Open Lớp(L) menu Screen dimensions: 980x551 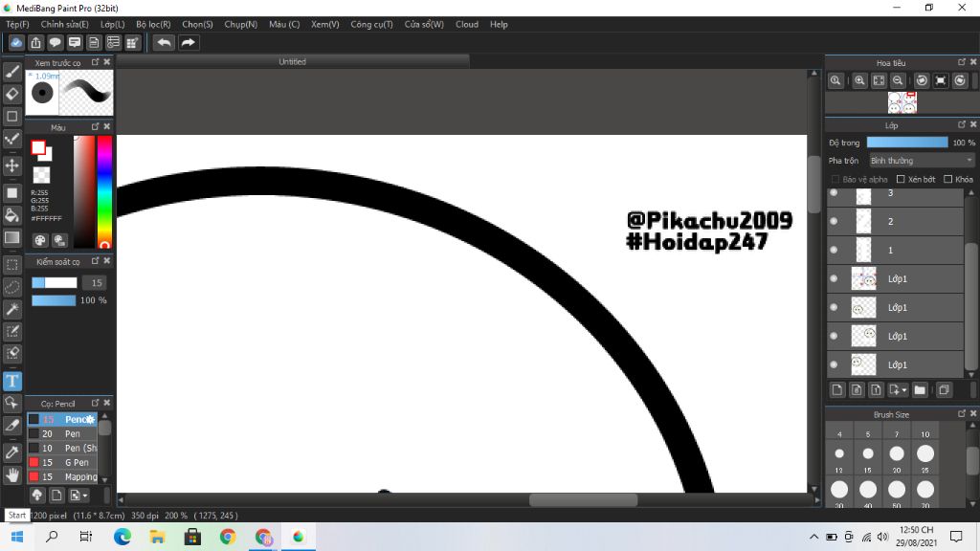coord(113,24)
